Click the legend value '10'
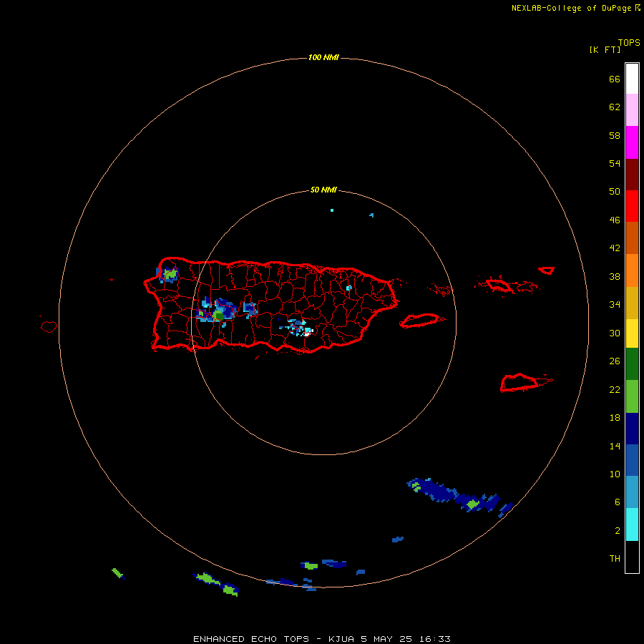Screen dimensions: 644x644 615,474
